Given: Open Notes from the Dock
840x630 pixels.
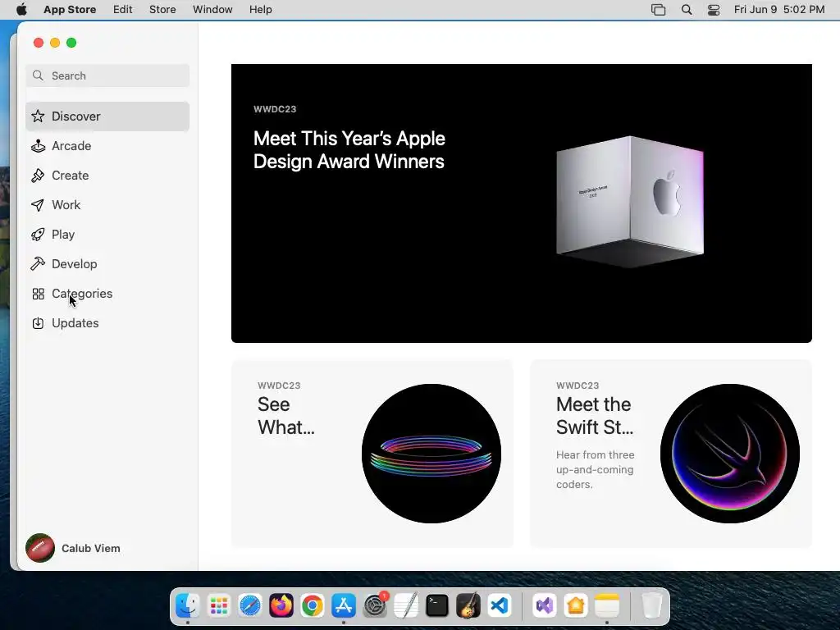Looking at the screenshot, I should (x=606, y=606).
